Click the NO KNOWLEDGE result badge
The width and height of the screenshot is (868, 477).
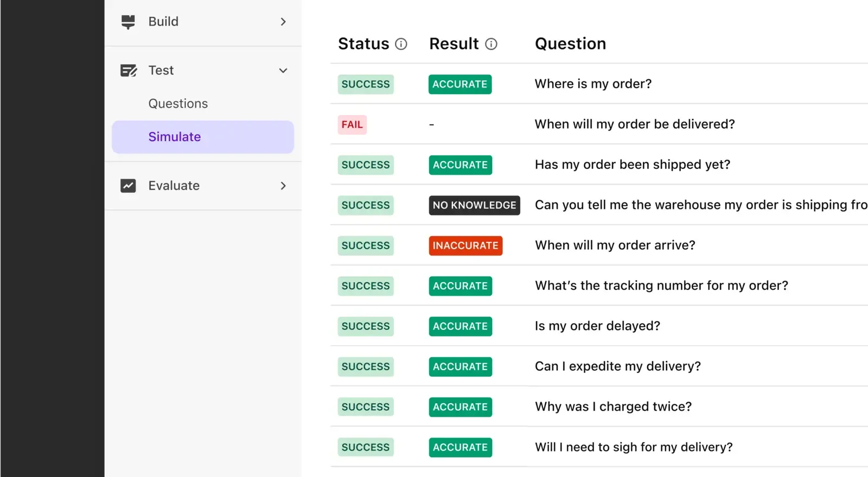(x=474, y=205)
